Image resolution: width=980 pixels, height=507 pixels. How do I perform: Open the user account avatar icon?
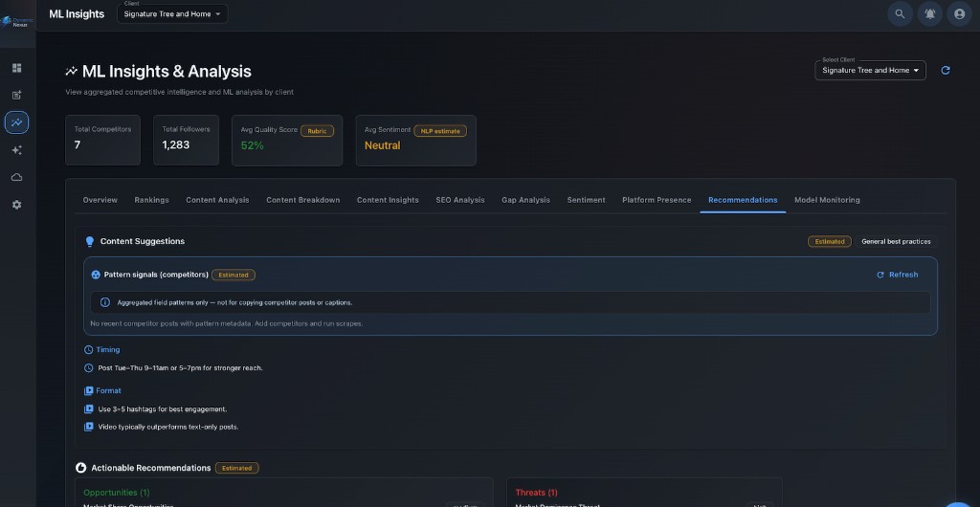(x=959, y=13)
